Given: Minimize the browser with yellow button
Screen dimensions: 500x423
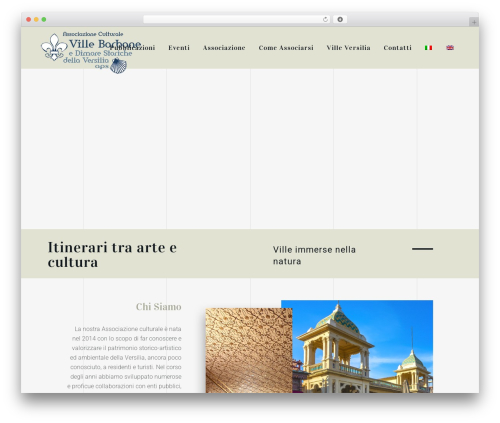Looking at the screenshot, I should click(x=36, y=20).
